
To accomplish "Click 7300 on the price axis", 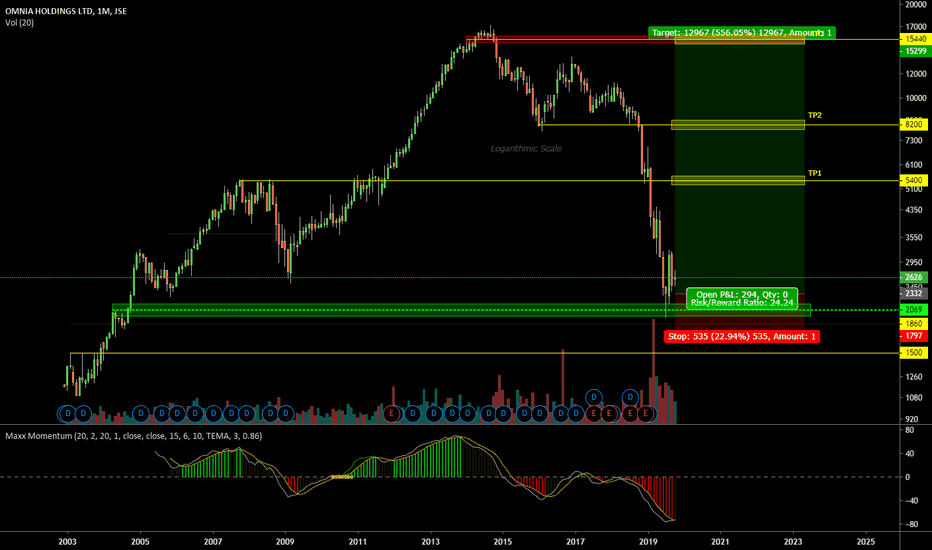I will (914, 140).
